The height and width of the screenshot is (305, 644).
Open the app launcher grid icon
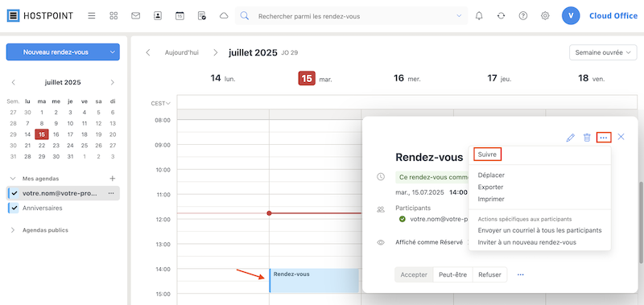(x=114, y=16)
